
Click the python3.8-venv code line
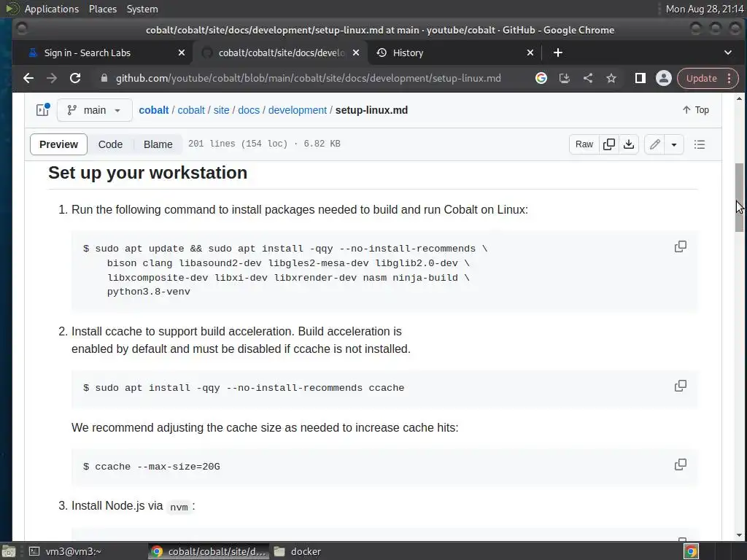pyautogui.click(x=149, y=292)
